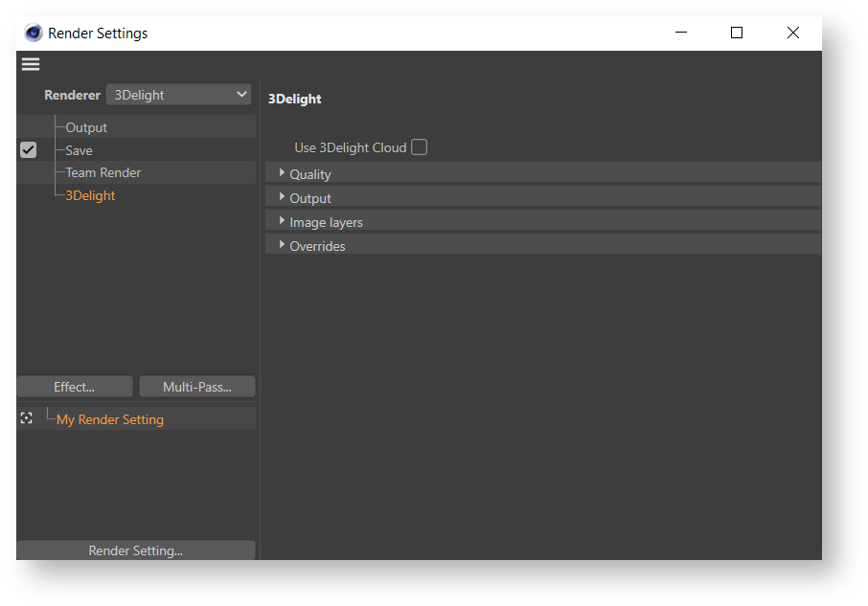Screen dimensions: 868x606
Task: Open the Renderer dropdown
Action: tap(179, 95)
